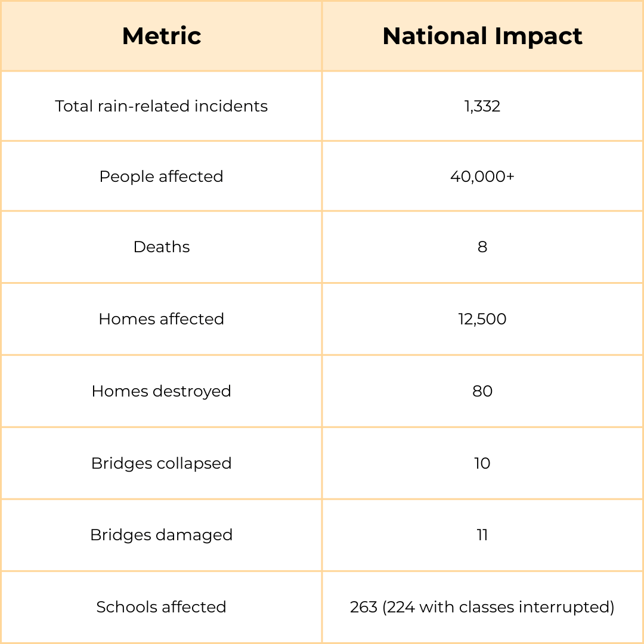Click the number 263 in Schools row
This screenshot has width=644, height=644.
364,607
